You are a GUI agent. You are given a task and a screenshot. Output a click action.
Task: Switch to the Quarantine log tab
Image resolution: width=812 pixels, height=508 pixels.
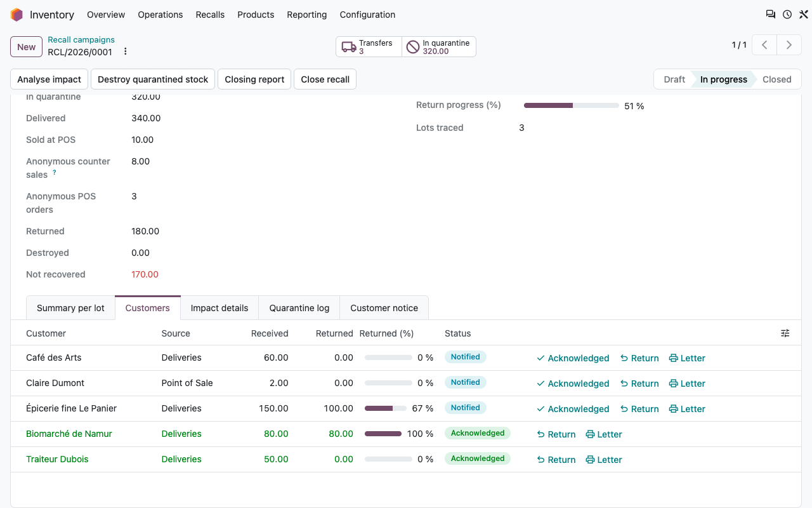[x=299, y=308]
